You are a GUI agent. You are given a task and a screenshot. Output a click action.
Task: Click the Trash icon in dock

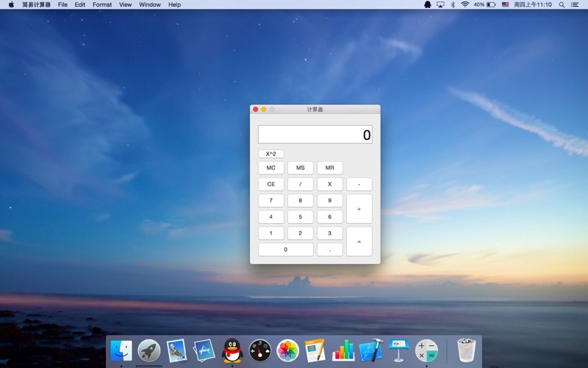click(466, 350)
